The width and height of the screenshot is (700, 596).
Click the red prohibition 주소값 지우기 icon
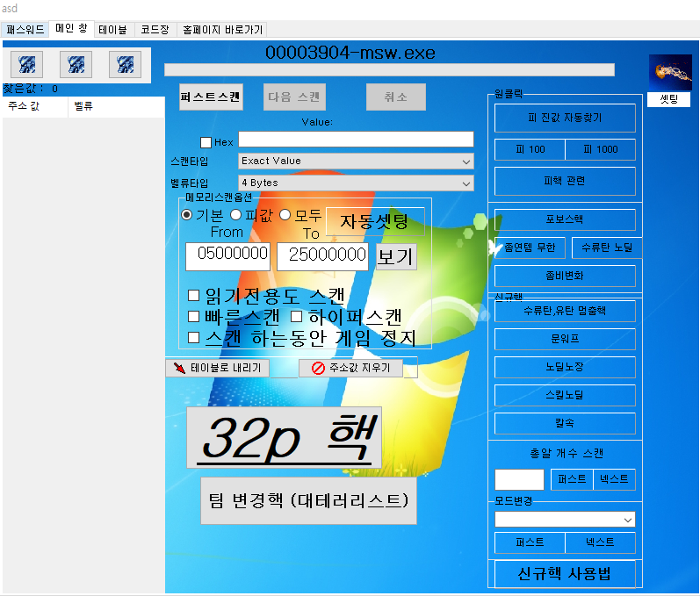[x=318, y=369]
